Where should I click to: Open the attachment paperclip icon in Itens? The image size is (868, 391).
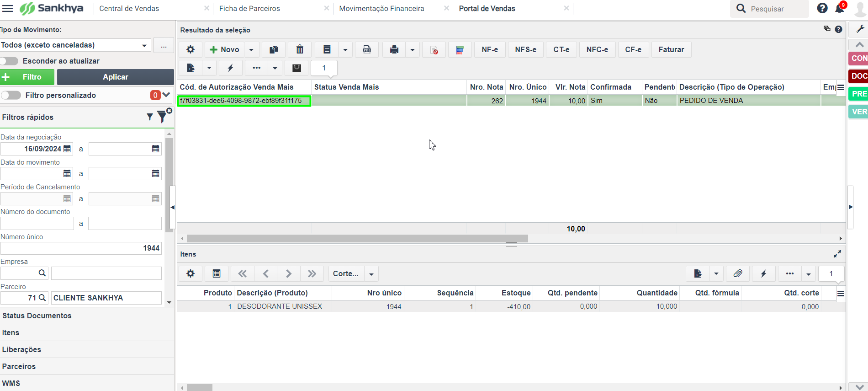point(737,273)
